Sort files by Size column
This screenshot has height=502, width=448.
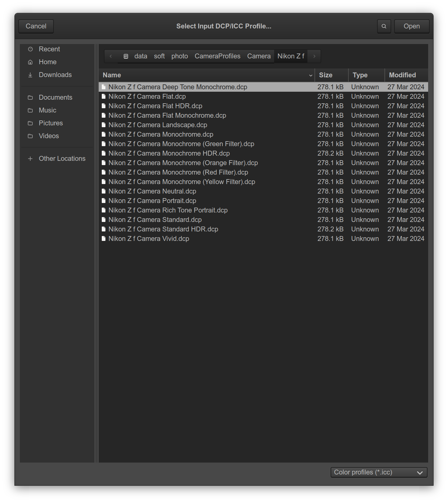[x=326, y=75]
